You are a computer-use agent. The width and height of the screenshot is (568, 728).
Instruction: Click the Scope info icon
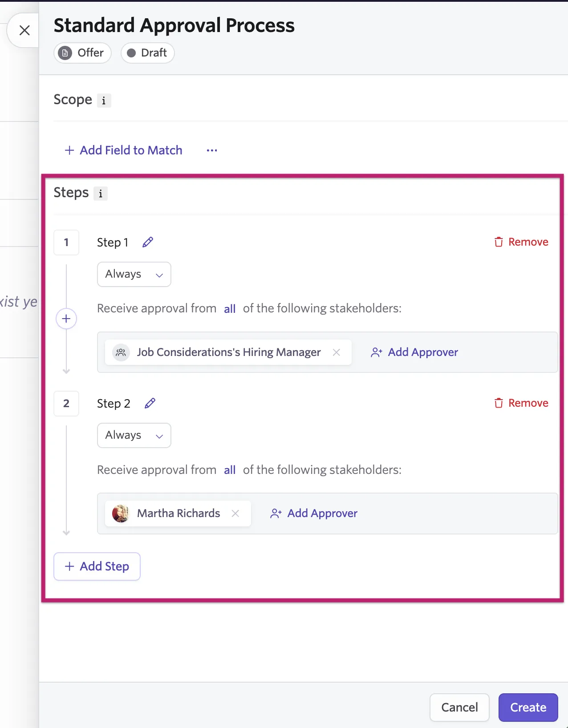click(x=104, y=101)
